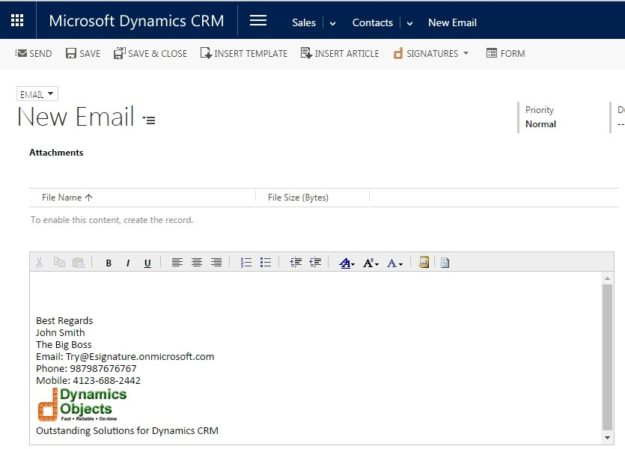This screenshot has height=449, width=625.
Task: Send the email
Action: (x=33, y=53)
